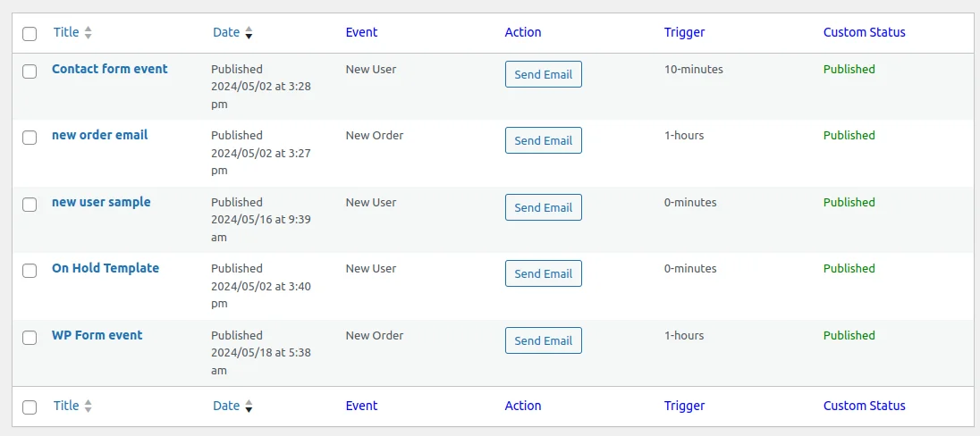Open the Contact form event title link

pos(109,69)
